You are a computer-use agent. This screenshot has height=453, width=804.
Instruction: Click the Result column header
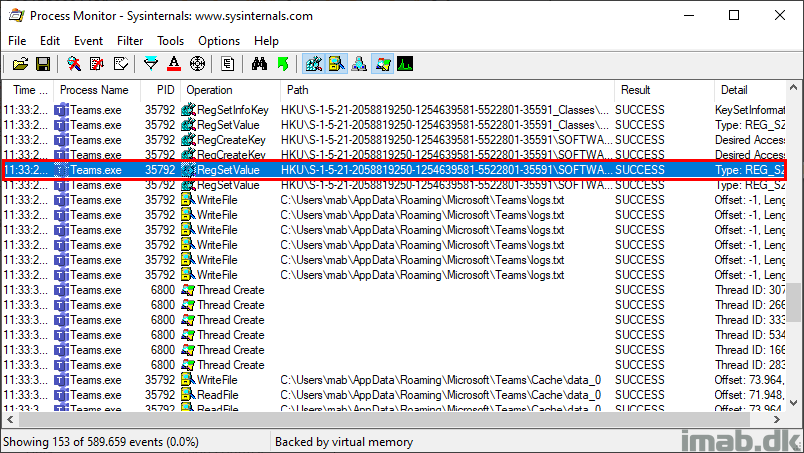664,90
